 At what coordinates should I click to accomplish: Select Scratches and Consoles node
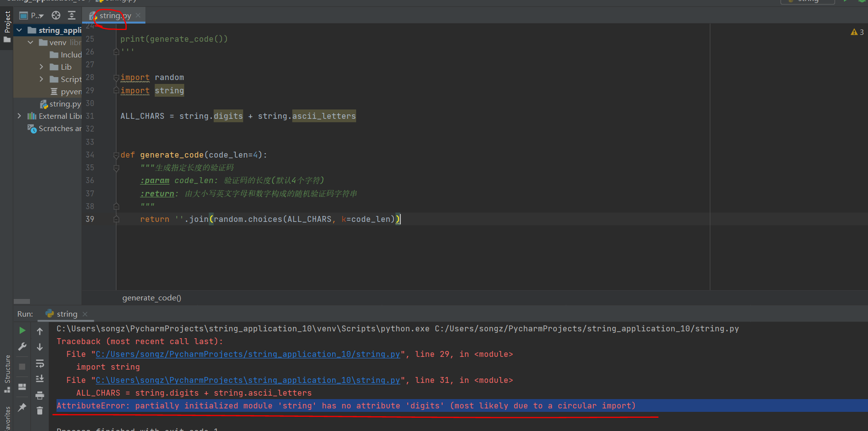tap(55, 128)
